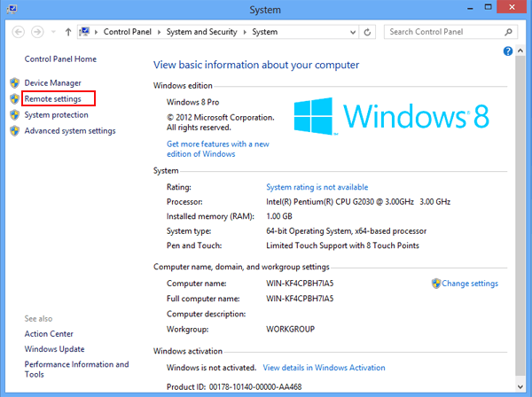Image resolution: width=532 pixels, height=397 pixels.
Task: Expand the chevron after System and Security
Action: [x=245, y=32]
